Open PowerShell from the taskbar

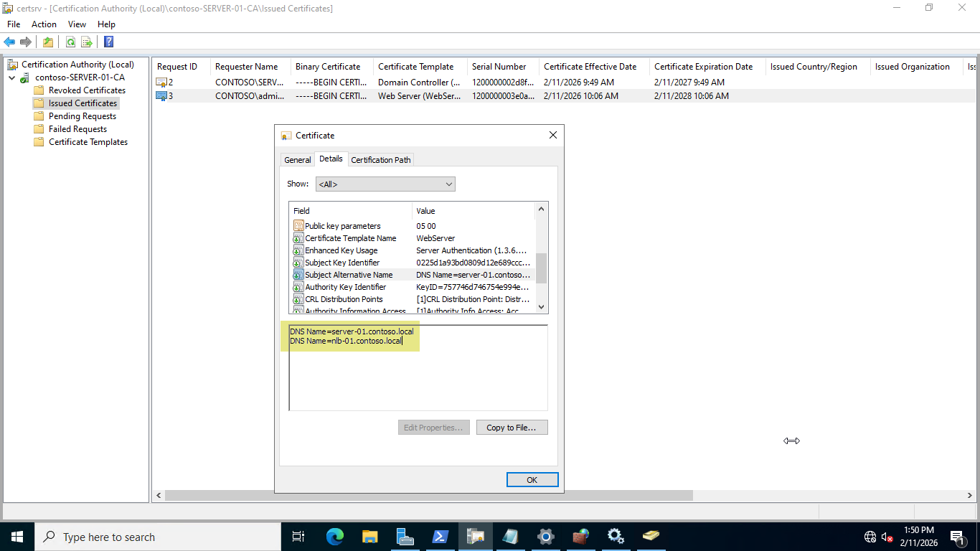[440, 536]
